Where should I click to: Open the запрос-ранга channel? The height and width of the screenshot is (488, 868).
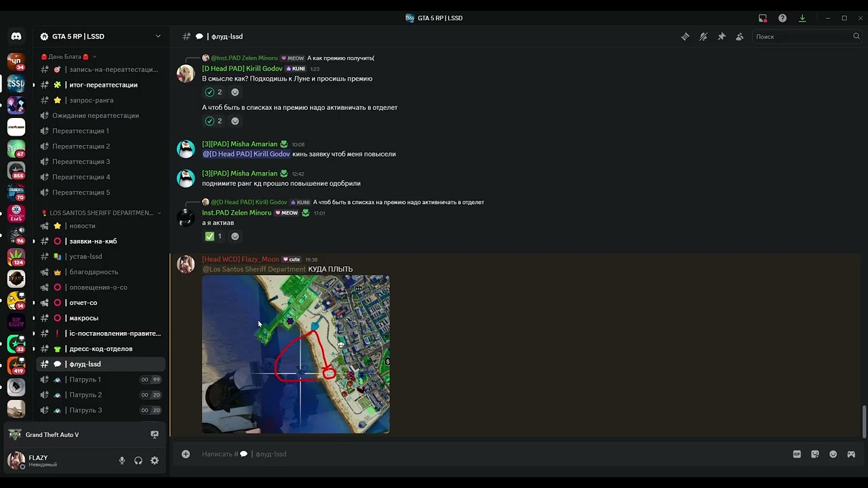(101, 100)
